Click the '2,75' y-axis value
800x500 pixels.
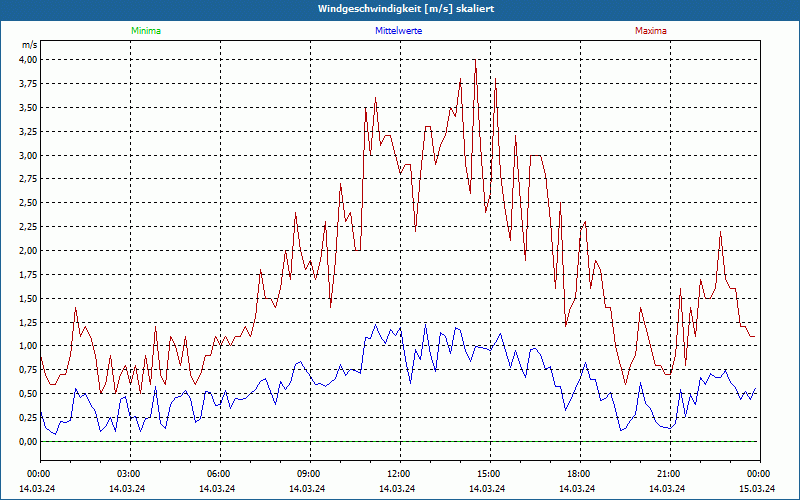pos(28,179)
